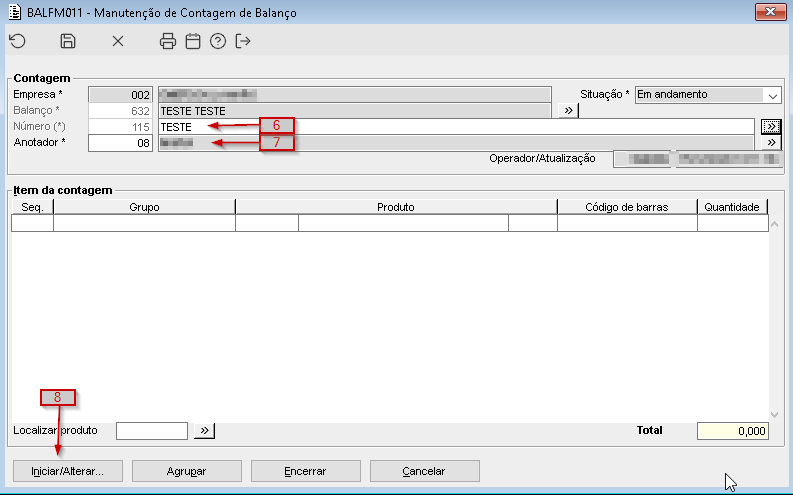Open help with the question mark icon
The width and height of the screenshot is (793, 495).
[218, 41]
